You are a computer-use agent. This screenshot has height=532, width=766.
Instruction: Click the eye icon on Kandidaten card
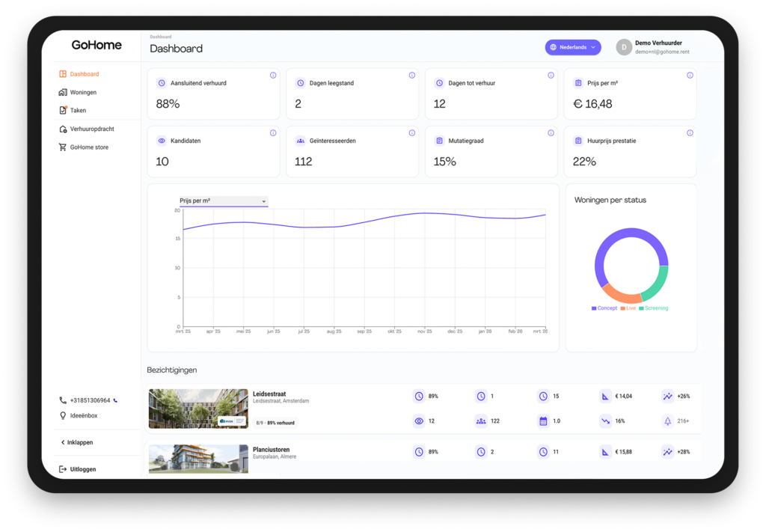click(162, 141)
